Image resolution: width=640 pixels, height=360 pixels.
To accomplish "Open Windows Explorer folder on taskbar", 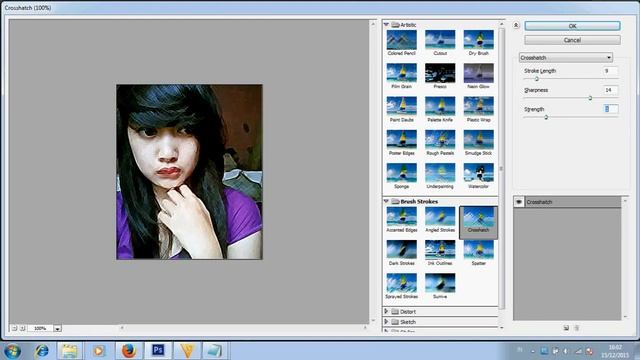I will pyautogui.click(x=69, y=351).
